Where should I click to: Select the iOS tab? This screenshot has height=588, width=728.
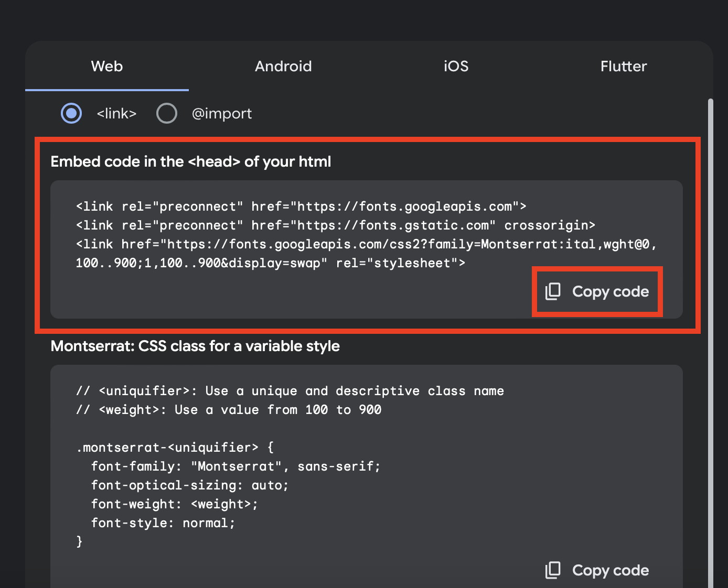tap(456, 66)
